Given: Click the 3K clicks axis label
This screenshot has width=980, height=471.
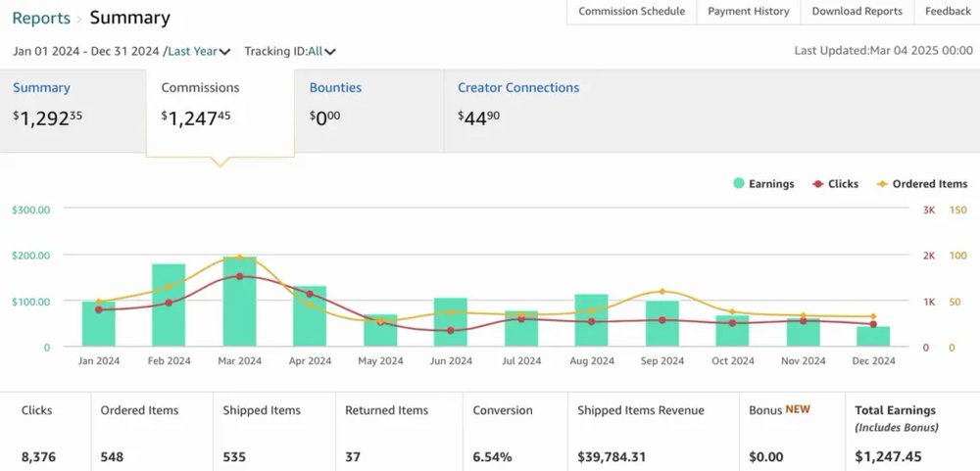Looking at the screenshot, I should pyautogui.click(x=929, y=210).
